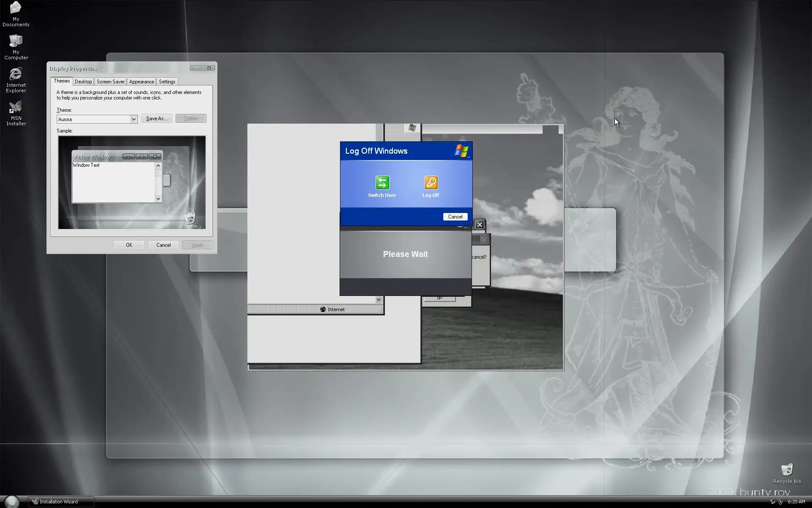
Task: Select the Appearance tab
Action: pos(141,82)
